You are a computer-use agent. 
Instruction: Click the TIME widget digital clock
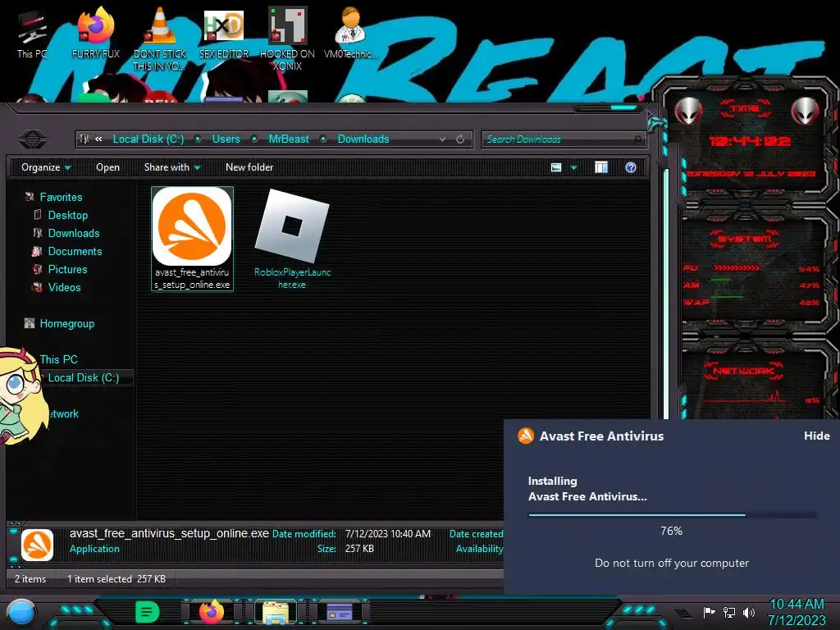pos(749,141)
